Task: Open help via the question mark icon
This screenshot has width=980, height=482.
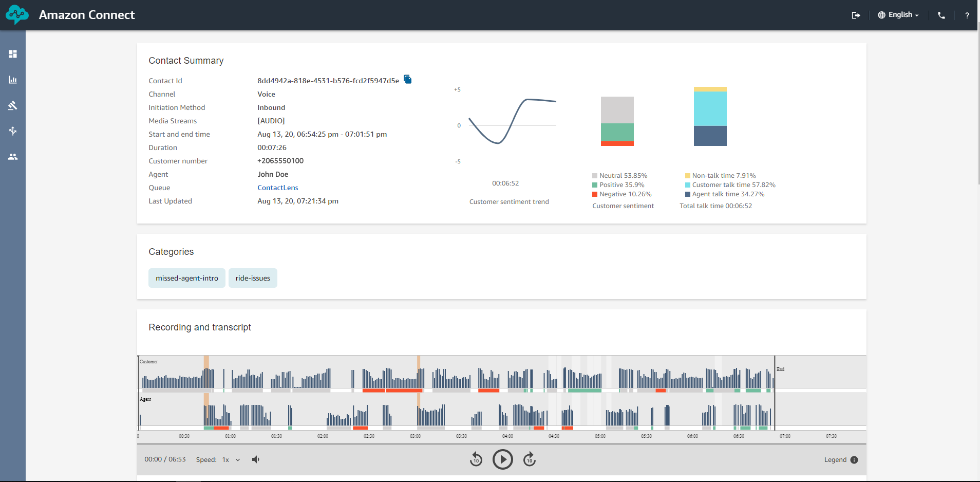Action: 968,15
